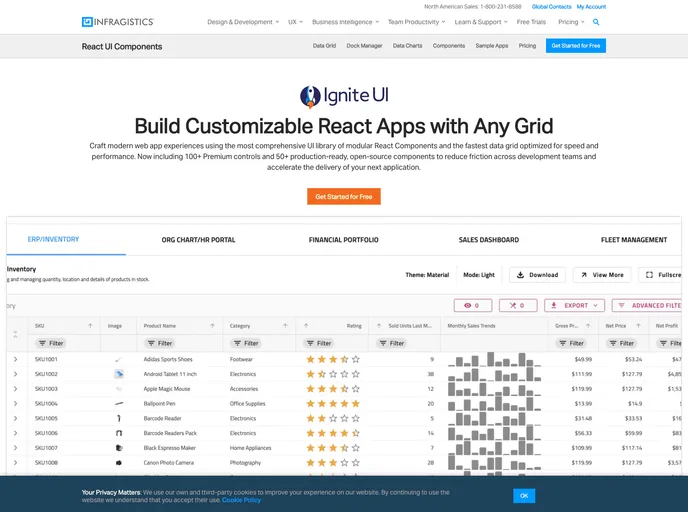Click the Barcode Readers Pack product image
688x512 pixels.
pos(118,433)
